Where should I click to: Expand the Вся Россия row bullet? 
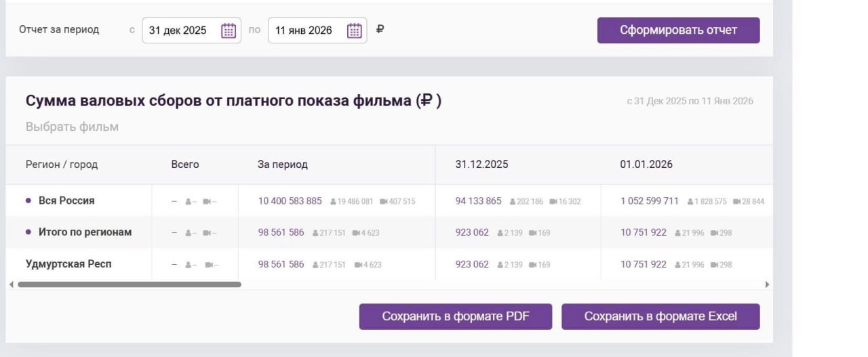(x=28, y=201)
